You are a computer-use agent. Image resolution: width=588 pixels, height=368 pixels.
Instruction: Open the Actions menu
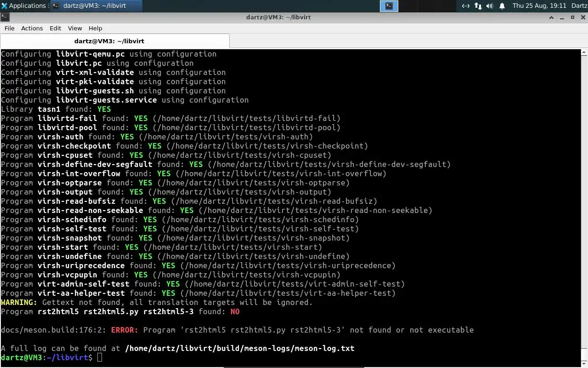click(x=32, y=28)
